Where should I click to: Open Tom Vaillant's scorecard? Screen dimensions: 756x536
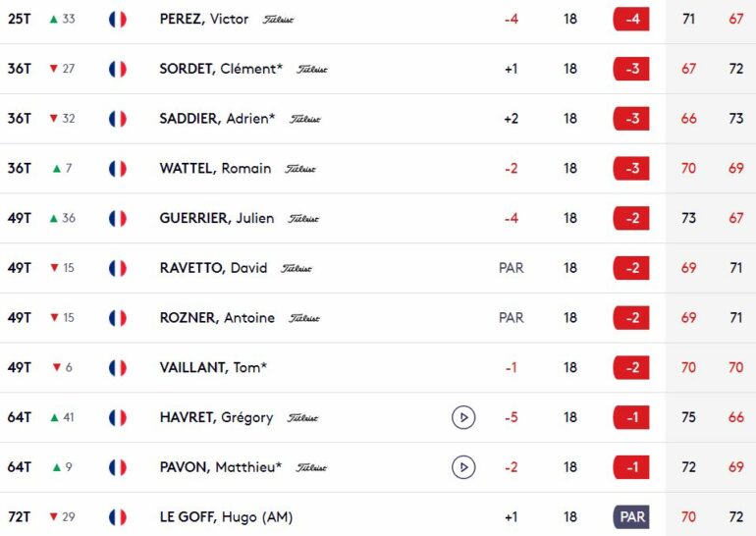pos(213,368)
